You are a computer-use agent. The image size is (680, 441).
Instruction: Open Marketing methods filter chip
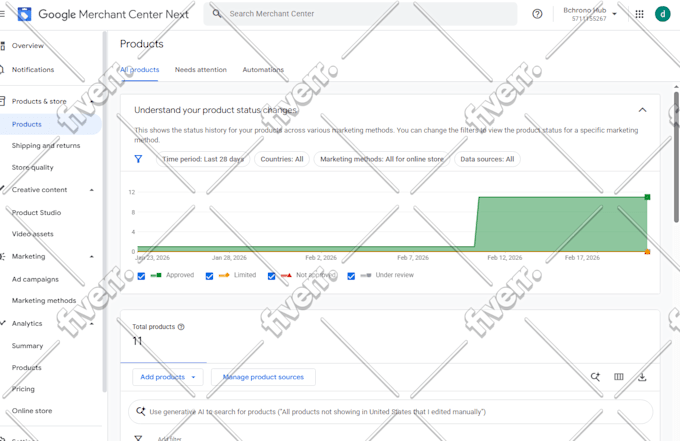[382, 159]
